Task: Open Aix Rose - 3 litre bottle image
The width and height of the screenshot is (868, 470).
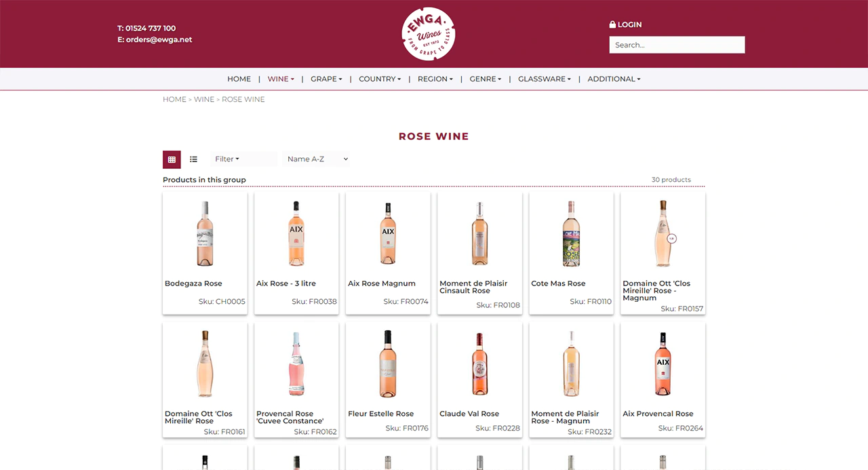Action: [x=296, y=234]
